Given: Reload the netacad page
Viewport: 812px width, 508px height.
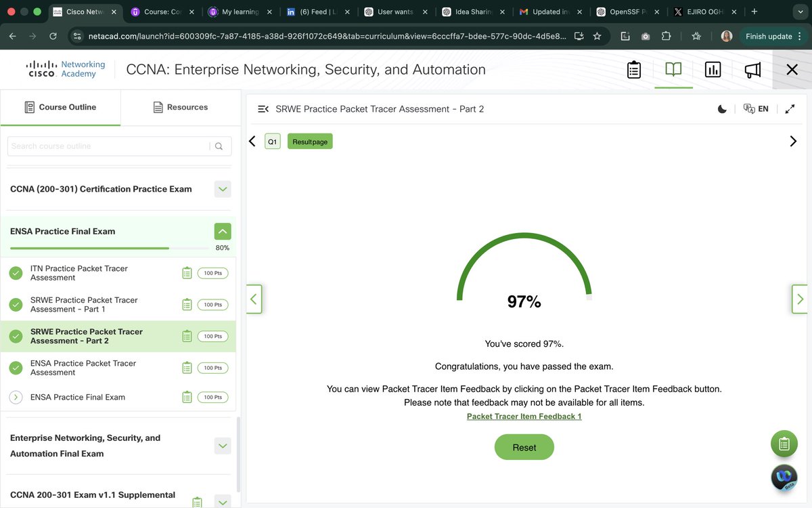Looking at the screenshot, I should (x=53, y=36).
